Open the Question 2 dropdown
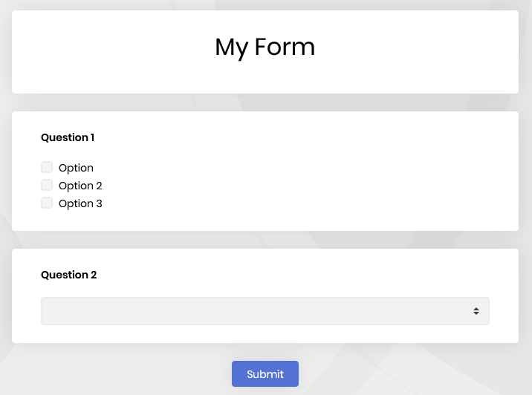The width and height of the screenshot is (532, 395). click(x=265, y=311)
